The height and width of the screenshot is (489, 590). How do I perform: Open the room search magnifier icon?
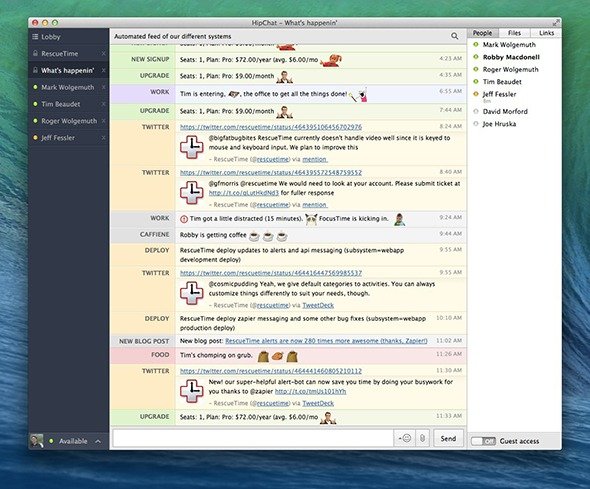point(455,36)
